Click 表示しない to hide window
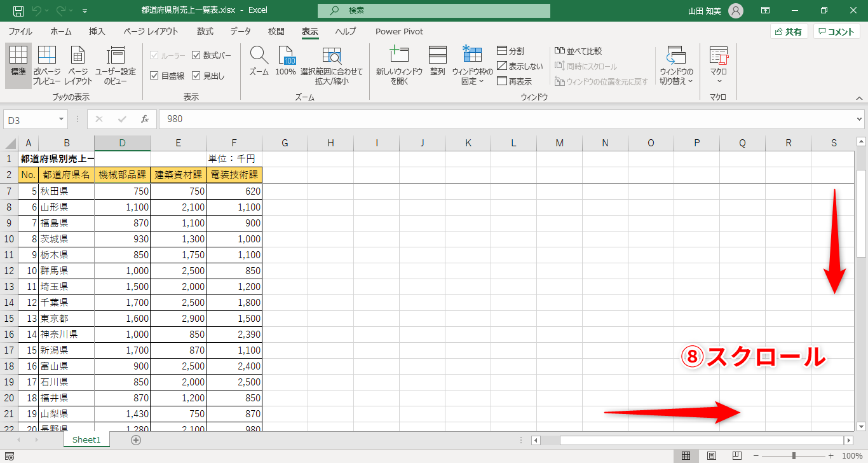868x463 pixels. (x=520, y=66)
